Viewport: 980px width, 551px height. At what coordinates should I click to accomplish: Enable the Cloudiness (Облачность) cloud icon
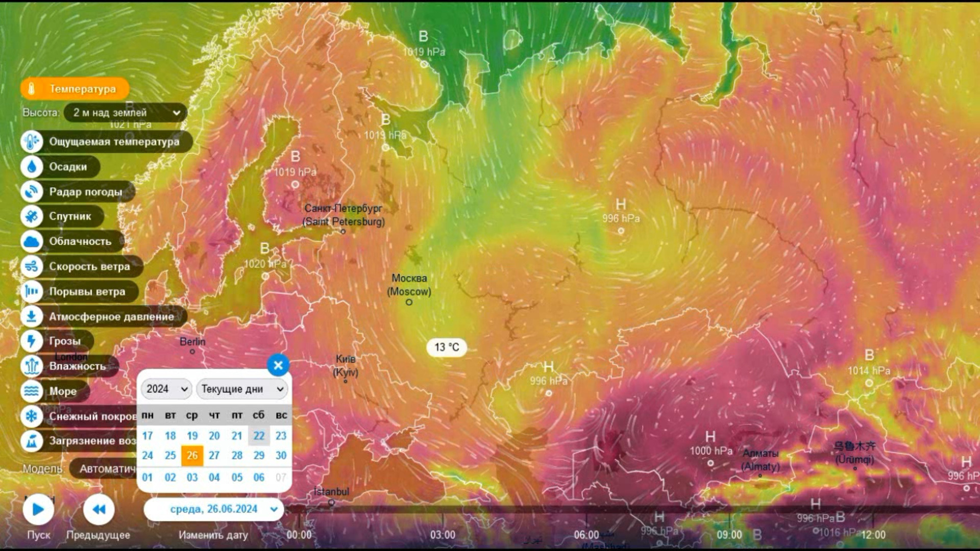point(32,241)
